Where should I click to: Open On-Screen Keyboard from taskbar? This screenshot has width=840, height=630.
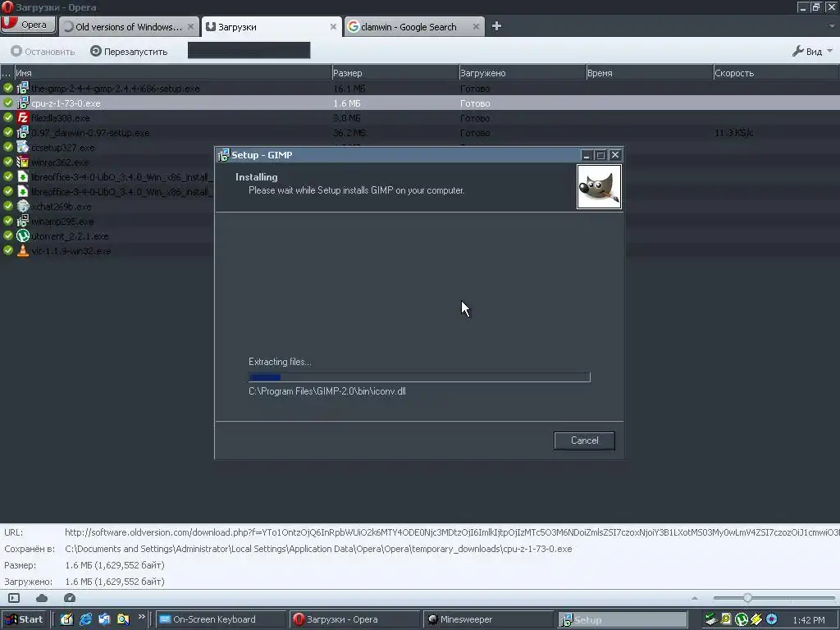pos(221,619)
